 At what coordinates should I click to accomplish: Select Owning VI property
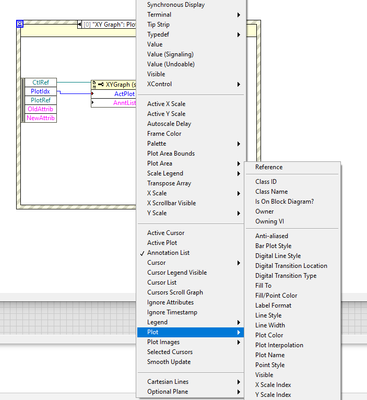293,221
